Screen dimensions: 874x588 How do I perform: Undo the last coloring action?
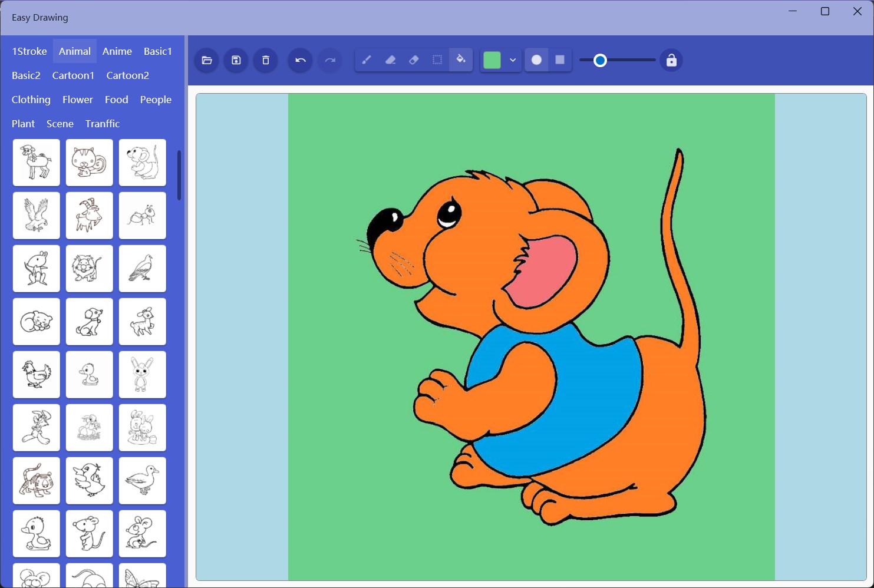tap(299, 60)
